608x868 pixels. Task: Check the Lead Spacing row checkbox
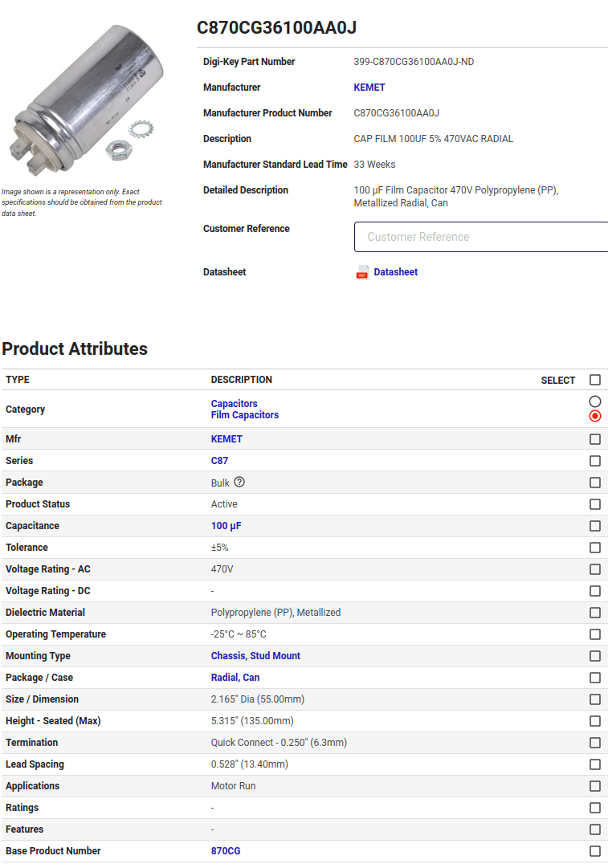pos(595,764)
